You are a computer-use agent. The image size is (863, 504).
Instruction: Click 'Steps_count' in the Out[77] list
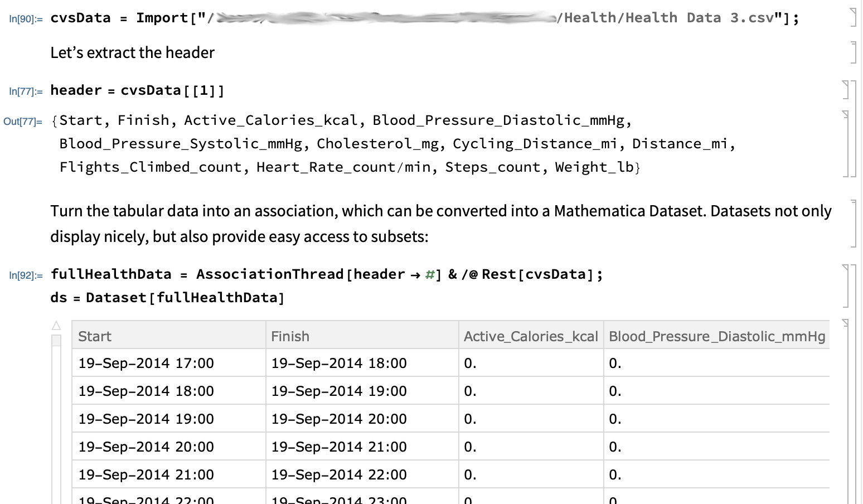(493, 167)
